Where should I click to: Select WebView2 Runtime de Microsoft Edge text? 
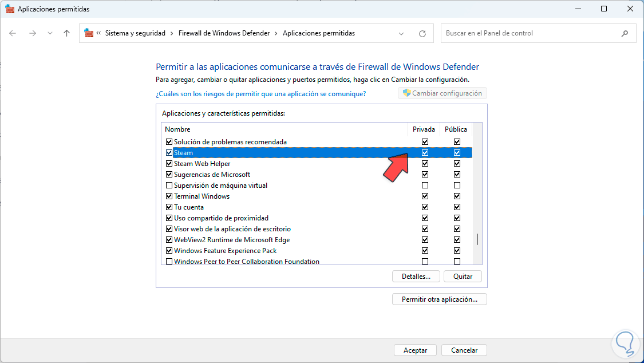[232, 240]
